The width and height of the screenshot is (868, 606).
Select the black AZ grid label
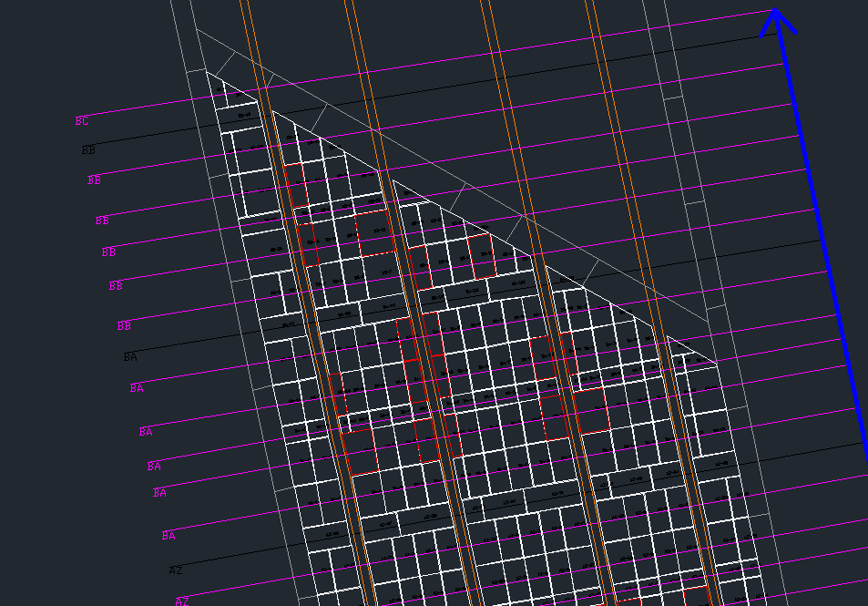[176, 570]
